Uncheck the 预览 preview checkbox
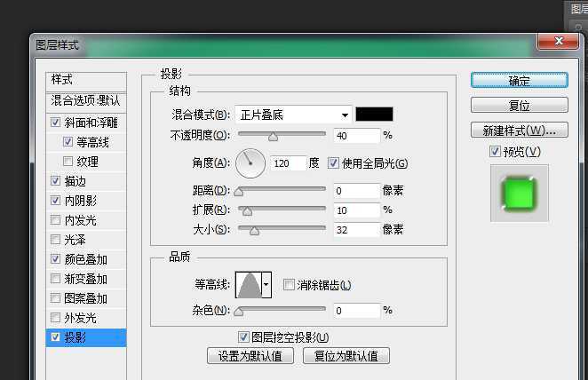 pos(496,152)
